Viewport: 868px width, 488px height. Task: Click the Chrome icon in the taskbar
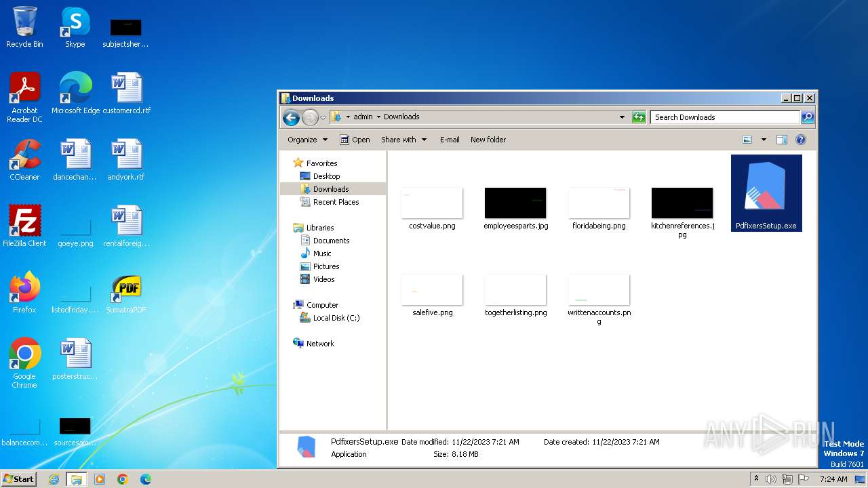pos(123,479)
